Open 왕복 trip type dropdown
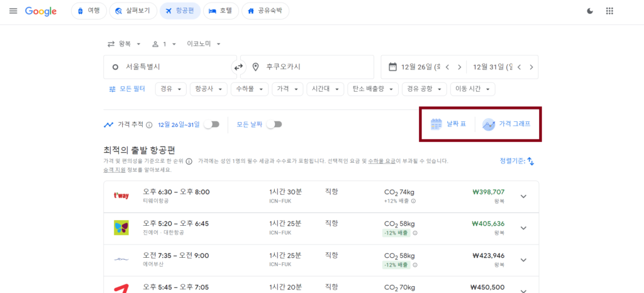Image resolution: width=644 pixels, height=293 pixels. [x=124, y=44]
